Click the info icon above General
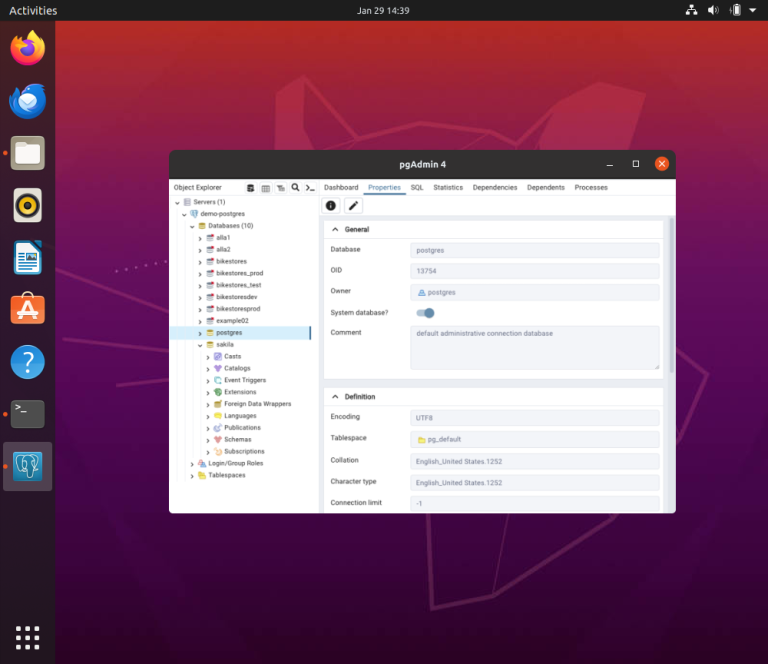This screenshot has width=768, height=664. point(331,205)
